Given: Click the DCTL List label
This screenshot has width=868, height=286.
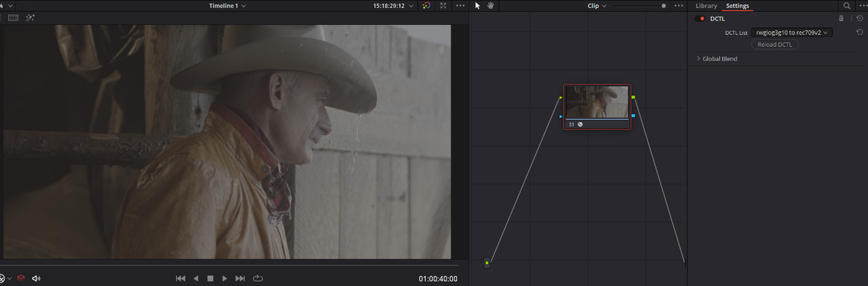Looking at the screenshot, I should tap(736, 33).
